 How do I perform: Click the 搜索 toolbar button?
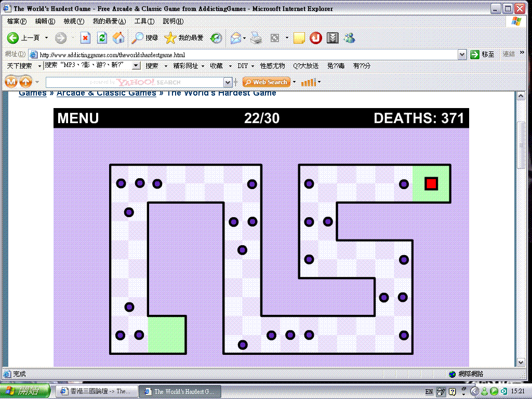pyautogui.click(x=152, y=66)
